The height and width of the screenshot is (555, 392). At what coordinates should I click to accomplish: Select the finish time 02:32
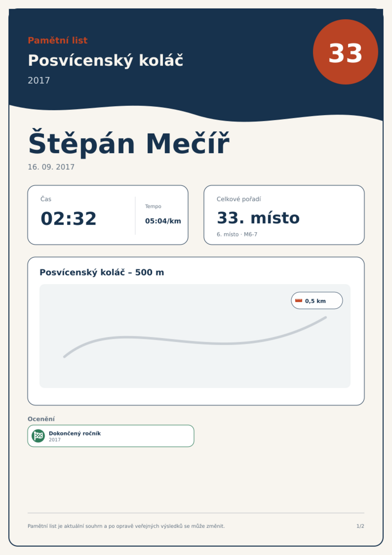point(68,218)
